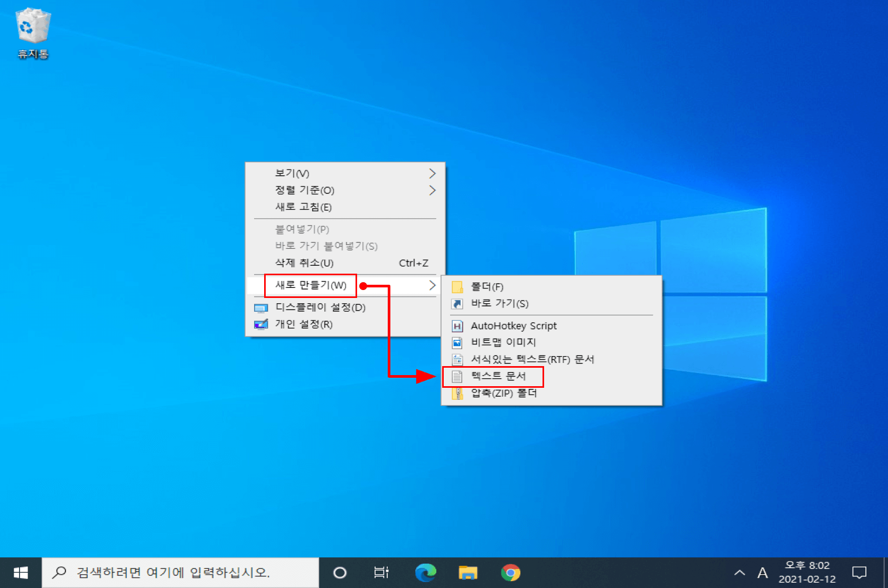Image resolution: width=888 pixels, height=588 pixels.
Task: Click the 비트맵 이미지 bitmap icon
Action: coord(457,343)
